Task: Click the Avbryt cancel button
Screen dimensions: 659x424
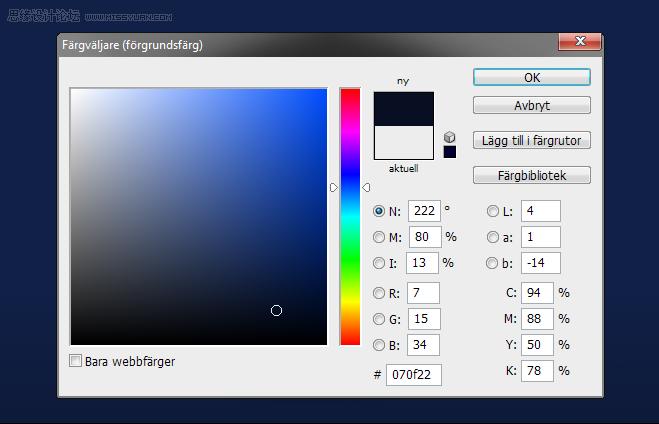Action: [x=532, y=105]
